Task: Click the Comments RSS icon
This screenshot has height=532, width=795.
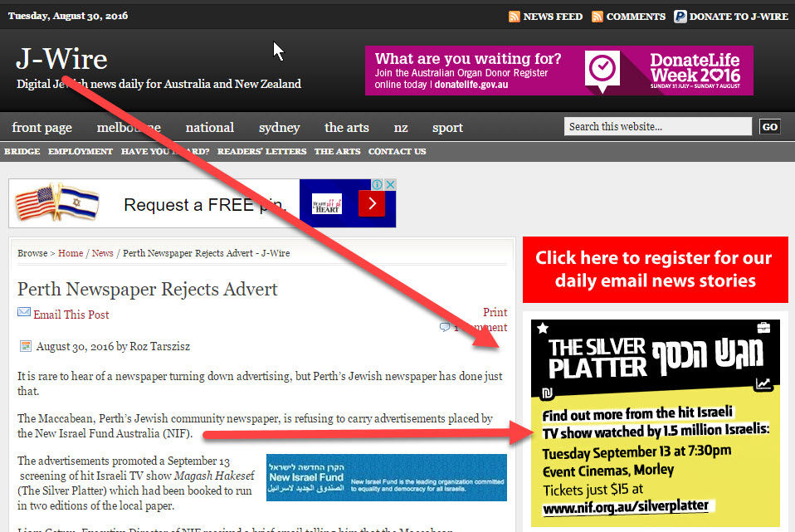Action: (597, 17)
